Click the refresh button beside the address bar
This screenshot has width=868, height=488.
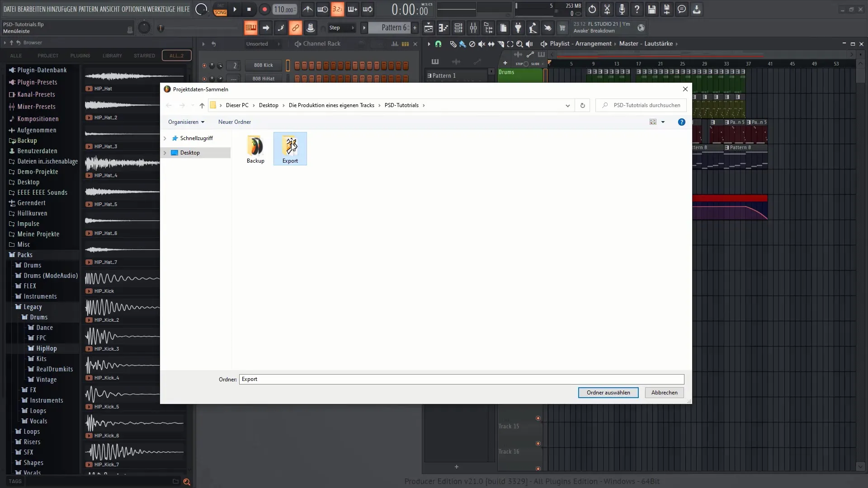point(582,105)
